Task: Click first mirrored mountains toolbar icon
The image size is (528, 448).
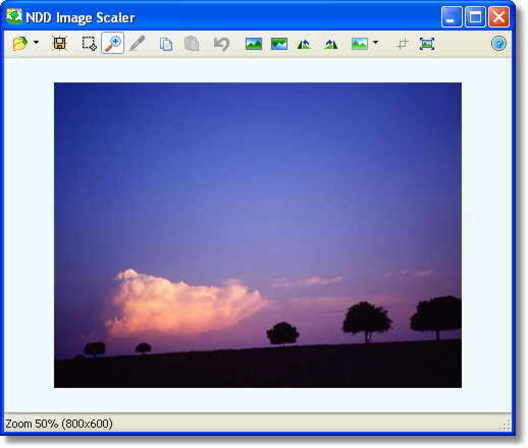Action: [304, 44]
